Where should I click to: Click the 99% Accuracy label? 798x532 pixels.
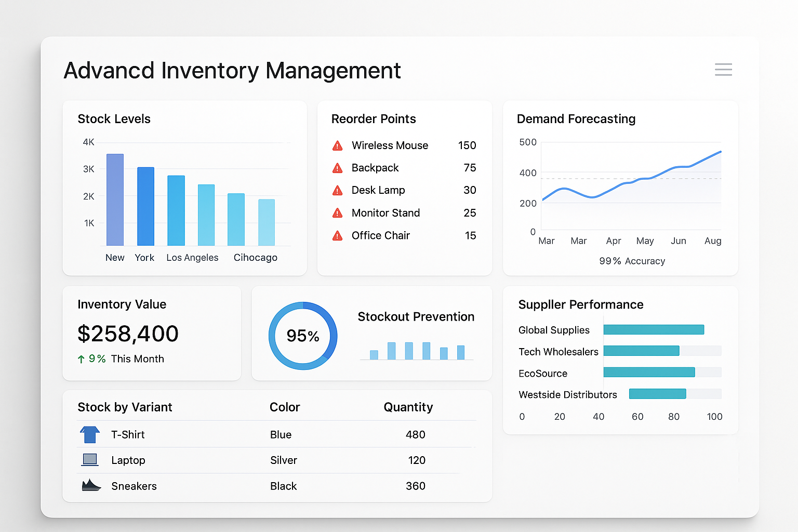pyautogui.click(x=632, y=261)
